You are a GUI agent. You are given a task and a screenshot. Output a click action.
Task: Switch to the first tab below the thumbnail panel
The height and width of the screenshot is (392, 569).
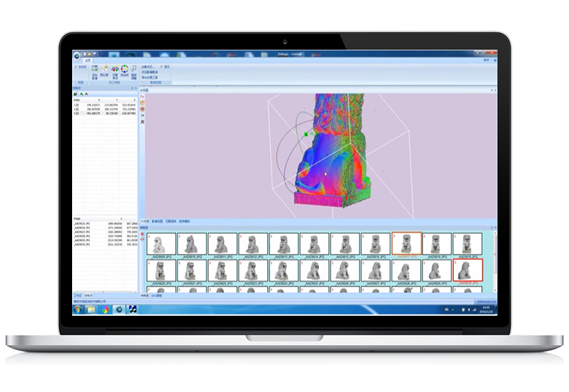click(144, 295)
